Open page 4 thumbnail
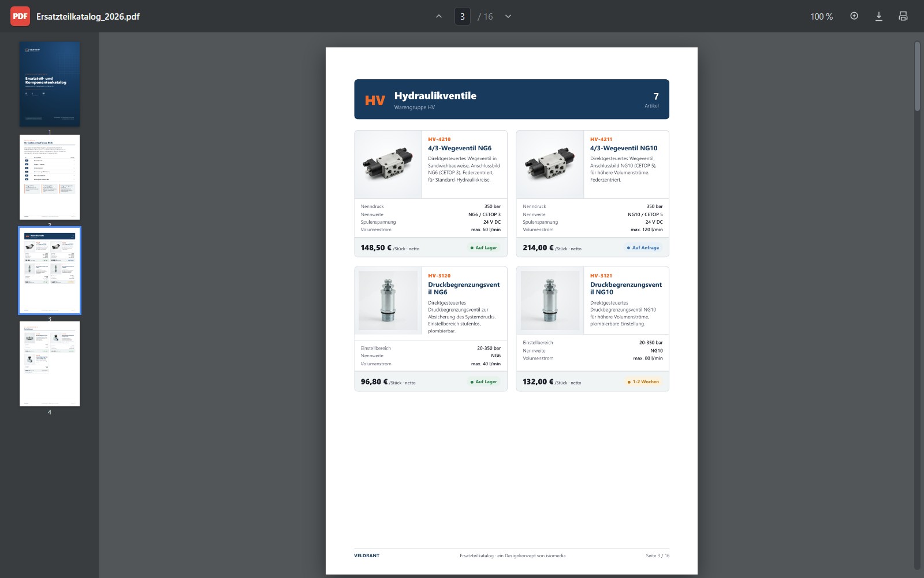Viewport: 924px width, 578px height. point(50,364)
